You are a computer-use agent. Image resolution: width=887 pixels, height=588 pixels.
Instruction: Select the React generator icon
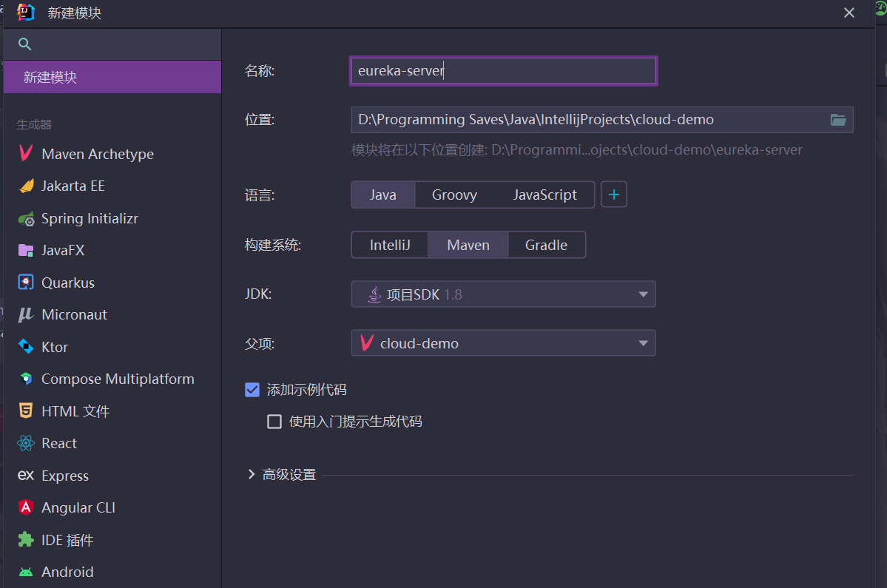[x=27, y=443]
